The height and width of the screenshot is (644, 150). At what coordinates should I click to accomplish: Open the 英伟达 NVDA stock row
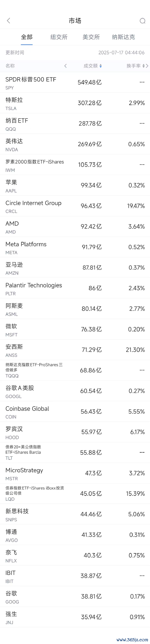click(x=75, y=144)
